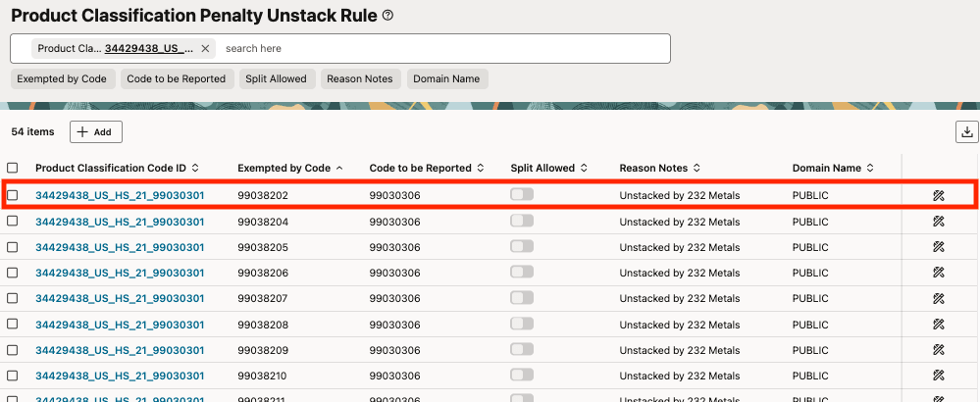Click Exempted by Code value 99038206

click(x=263, y=273)
